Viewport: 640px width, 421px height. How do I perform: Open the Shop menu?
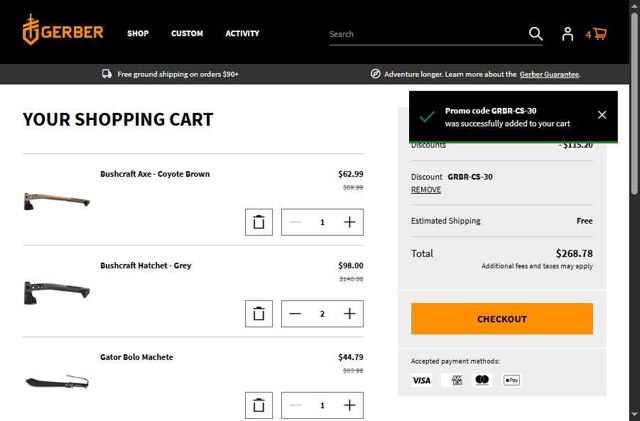138,33
